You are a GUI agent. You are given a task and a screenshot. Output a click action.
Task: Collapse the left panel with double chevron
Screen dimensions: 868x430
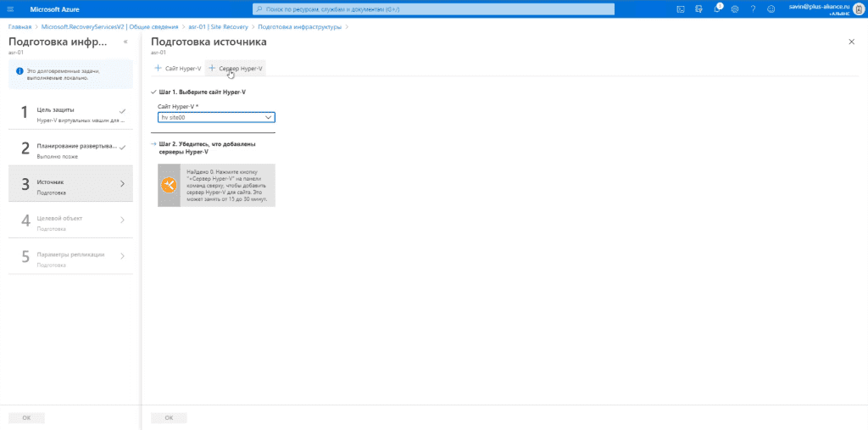125,42
